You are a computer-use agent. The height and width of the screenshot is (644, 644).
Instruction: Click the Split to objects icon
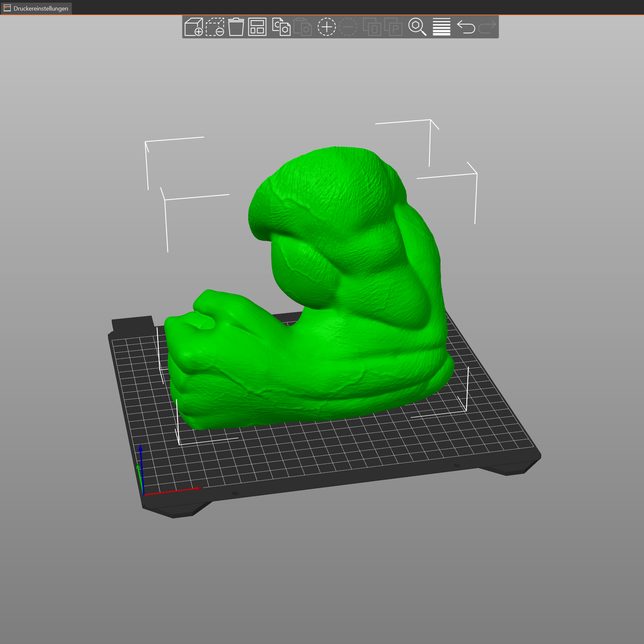372,27
